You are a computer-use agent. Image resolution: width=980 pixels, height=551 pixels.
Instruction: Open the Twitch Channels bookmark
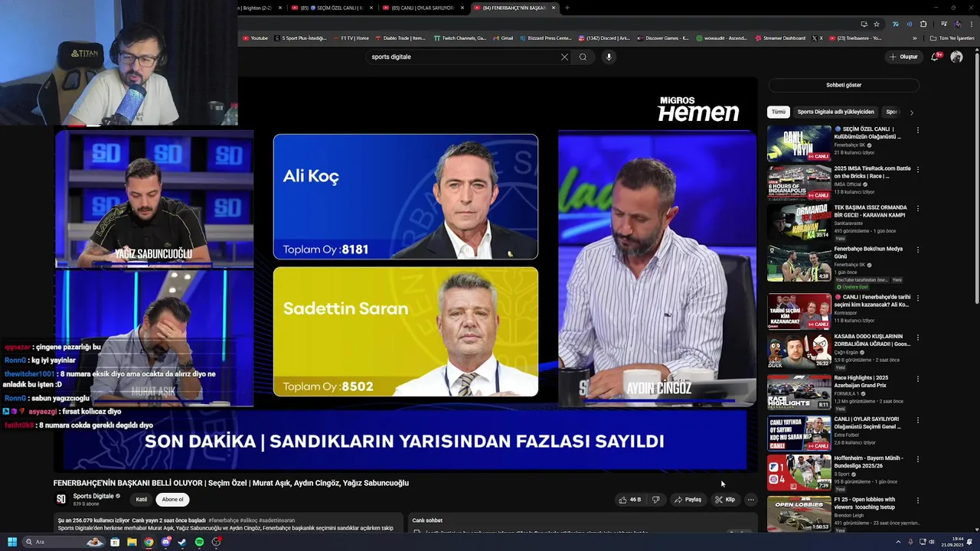click(x=460, y=37)
